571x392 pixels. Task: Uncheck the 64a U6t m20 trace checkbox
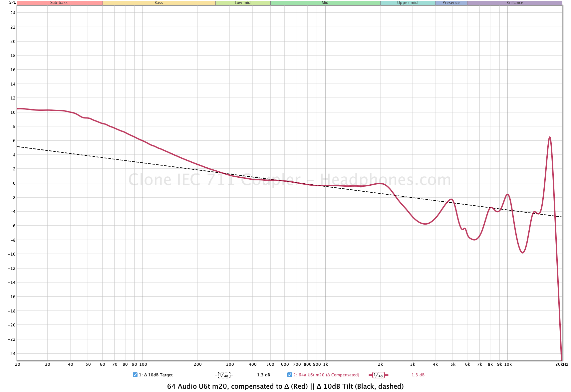pyautogui.click(x=290, y=375)
